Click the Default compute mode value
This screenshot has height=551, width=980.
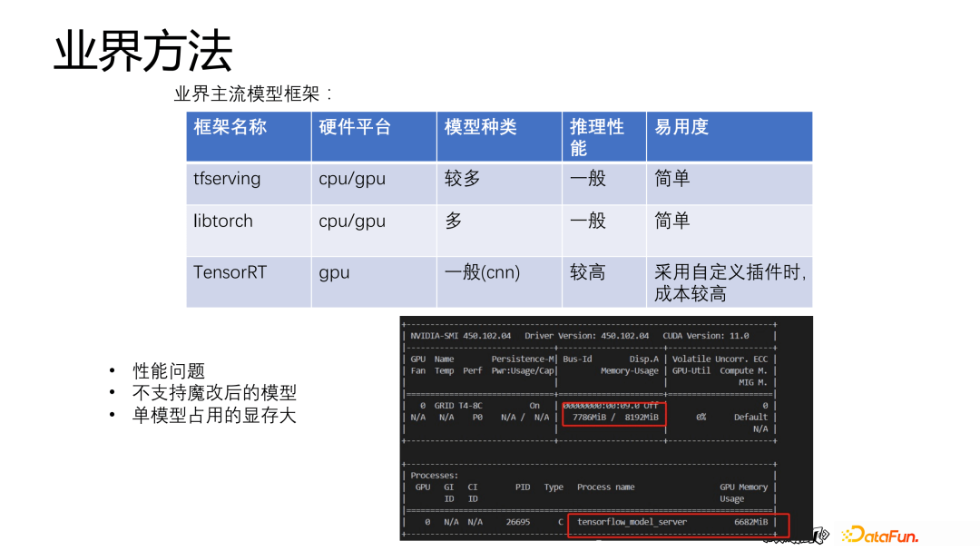[750, 418]
